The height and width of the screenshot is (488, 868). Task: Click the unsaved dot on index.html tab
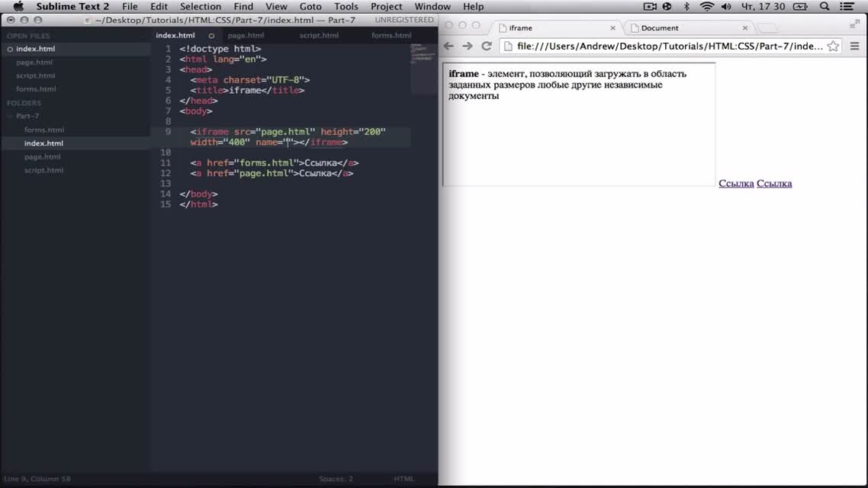(x=211, y=35)
